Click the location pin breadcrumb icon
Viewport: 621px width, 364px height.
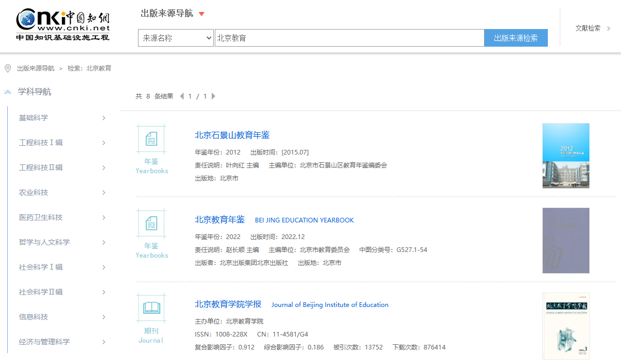(x=8, y=68)
